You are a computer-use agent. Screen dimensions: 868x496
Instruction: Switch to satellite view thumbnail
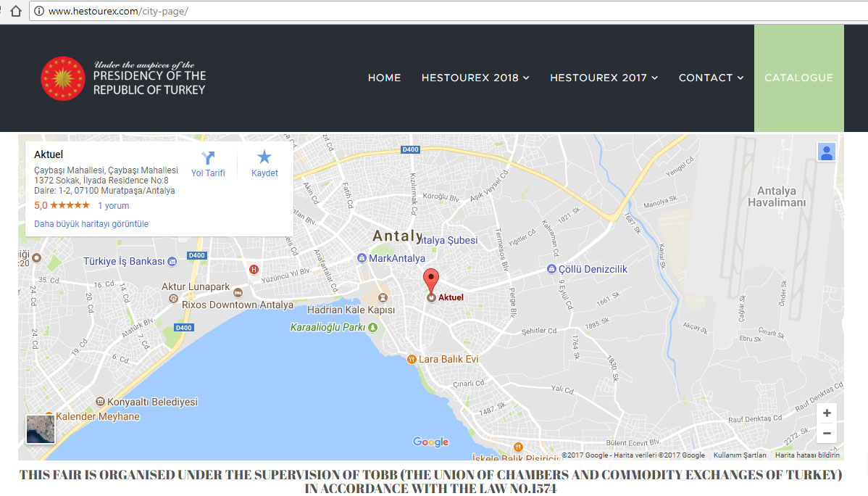point(41,429)
